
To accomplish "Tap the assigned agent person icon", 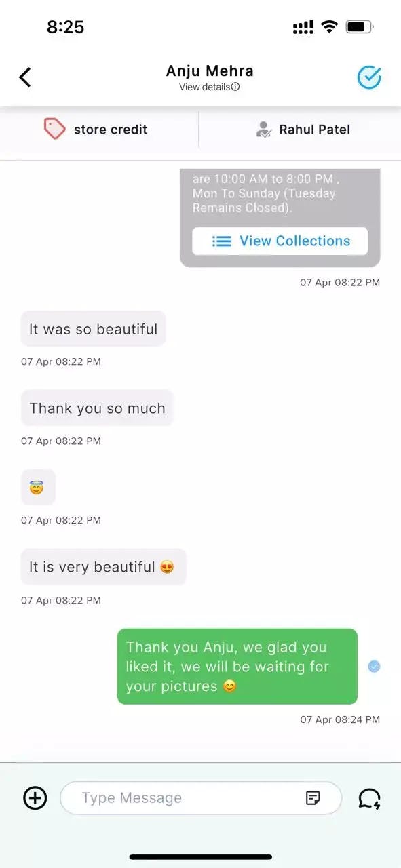I will click(x=264, y=130).
